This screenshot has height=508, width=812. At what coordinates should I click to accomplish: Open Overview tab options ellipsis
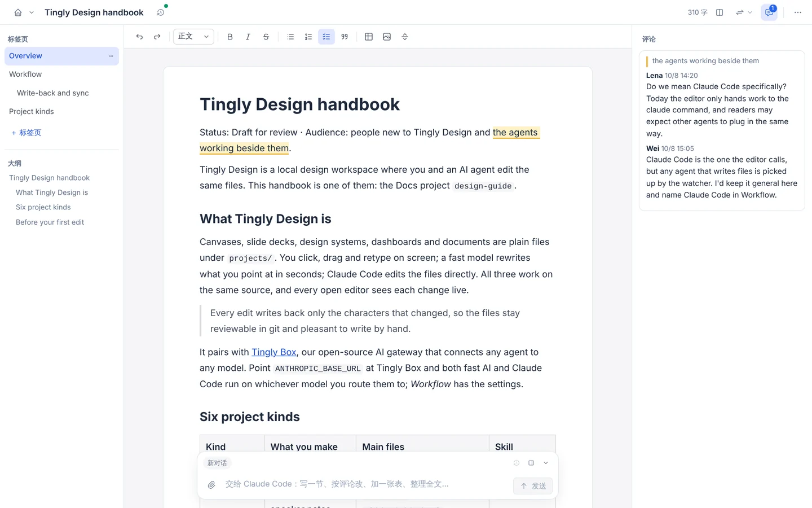(x=111, y=56)
